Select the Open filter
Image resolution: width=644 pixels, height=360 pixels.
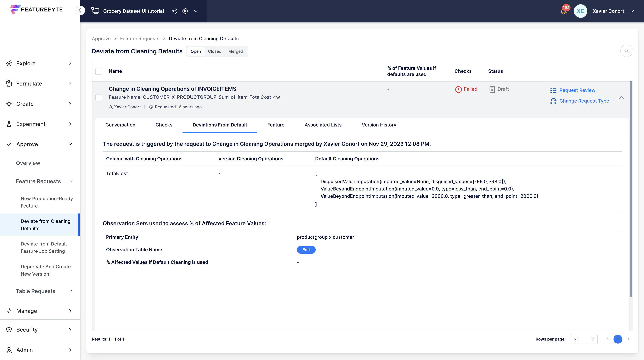pos(196,51)
